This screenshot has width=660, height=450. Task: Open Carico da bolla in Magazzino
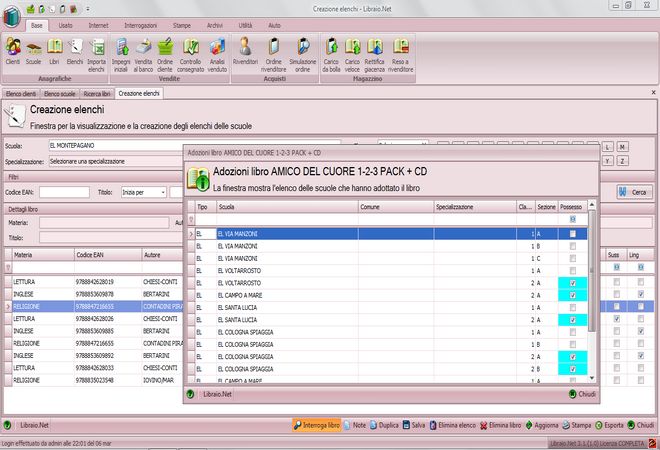click(331, 55)
